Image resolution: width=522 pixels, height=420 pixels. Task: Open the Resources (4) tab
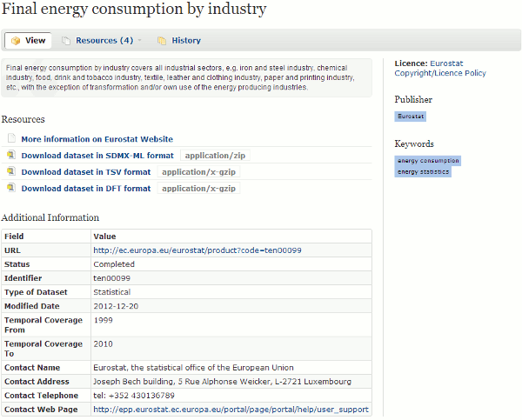(x=102, y=41)
